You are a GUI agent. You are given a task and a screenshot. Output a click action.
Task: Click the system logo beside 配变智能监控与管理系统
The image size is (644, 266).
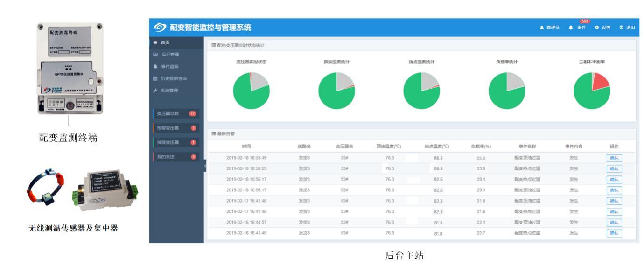click(160, 28)
